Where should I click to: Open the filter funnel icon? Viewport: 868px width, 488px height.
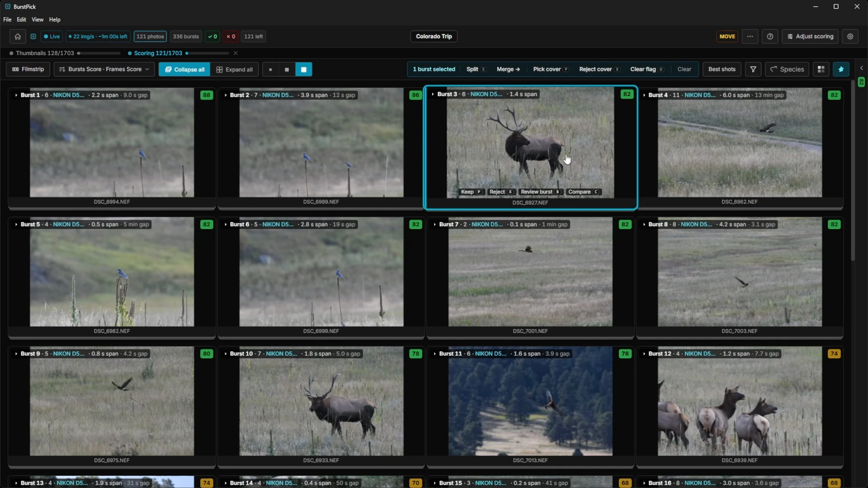(753, 69)
